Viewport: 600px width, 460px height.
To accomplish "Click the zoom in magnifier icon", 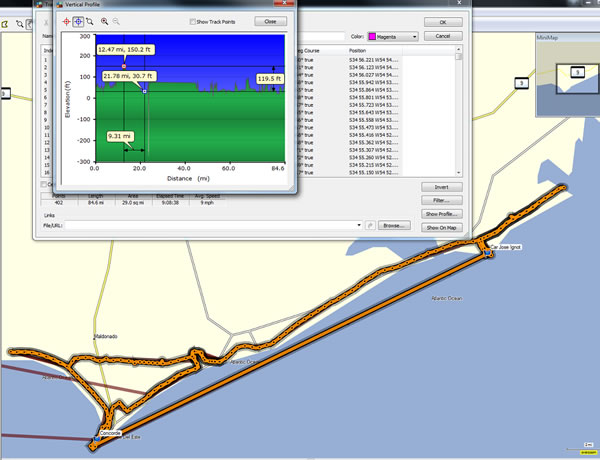I will pos(104,21).
